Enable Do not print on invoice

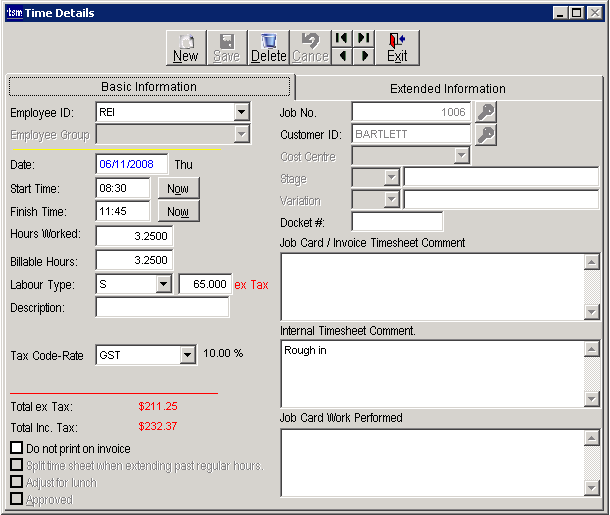[x=16, y=449]
